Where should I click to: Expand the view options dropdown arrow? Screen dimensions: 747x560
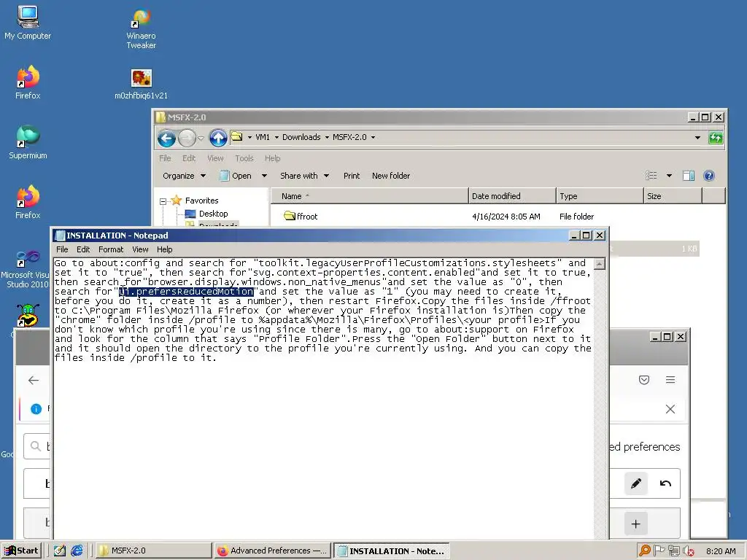[x=669, y=176]
